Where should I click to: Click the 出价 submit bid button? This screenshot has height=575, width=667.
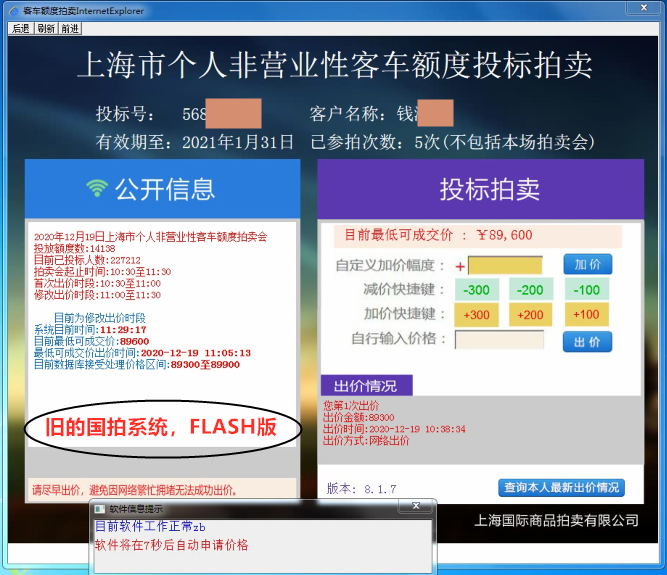(x=587, y=342)
